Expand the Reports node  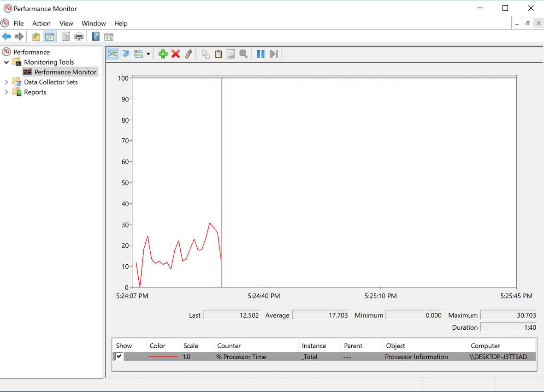(6, 92)
